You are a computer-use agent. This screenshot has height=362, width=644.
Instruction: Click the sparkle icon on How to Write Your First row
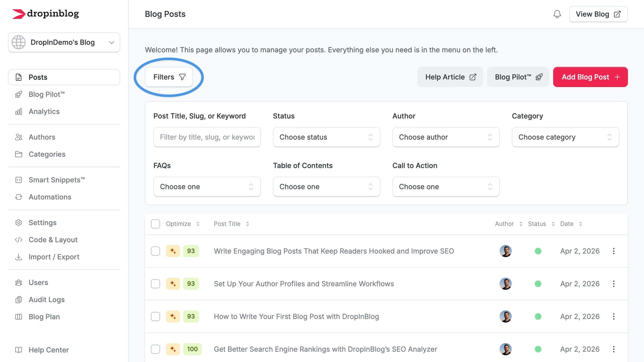coord(173,317)
